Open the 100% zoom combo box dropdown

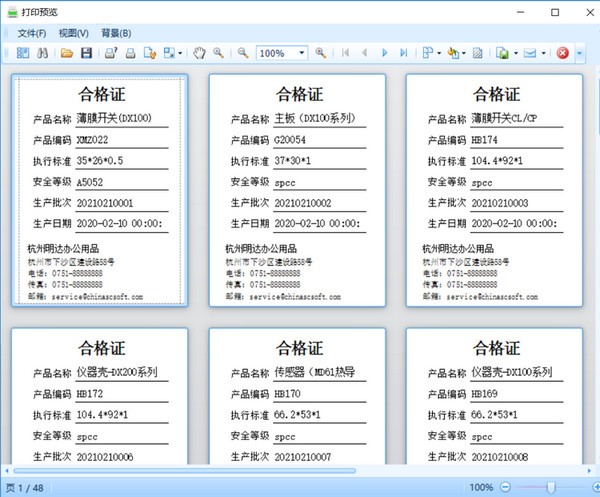[302, 53]
